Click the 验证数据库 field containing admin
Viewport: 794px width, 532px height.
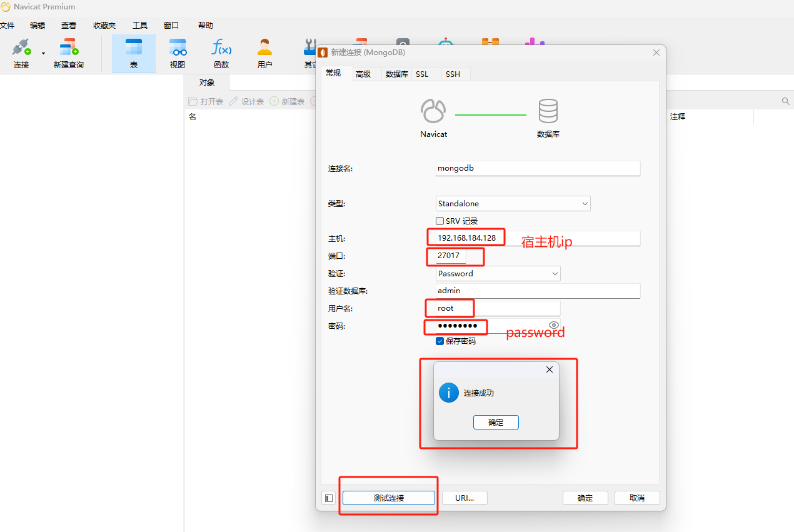pyautogui.click(x=538, y=291)
